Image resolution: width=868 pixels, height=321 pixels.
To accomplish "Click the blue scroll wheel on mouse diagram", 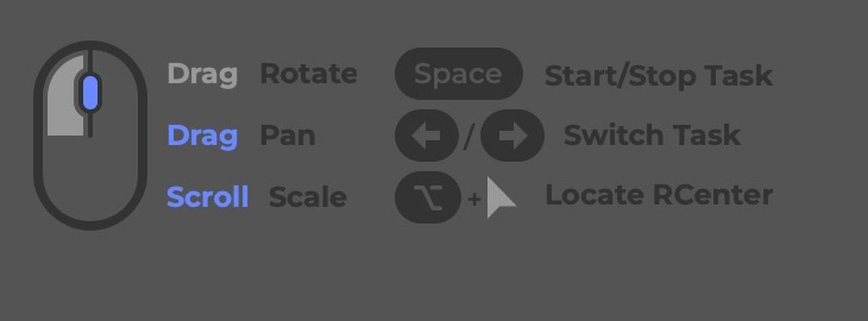I will [x=90, y=93].
